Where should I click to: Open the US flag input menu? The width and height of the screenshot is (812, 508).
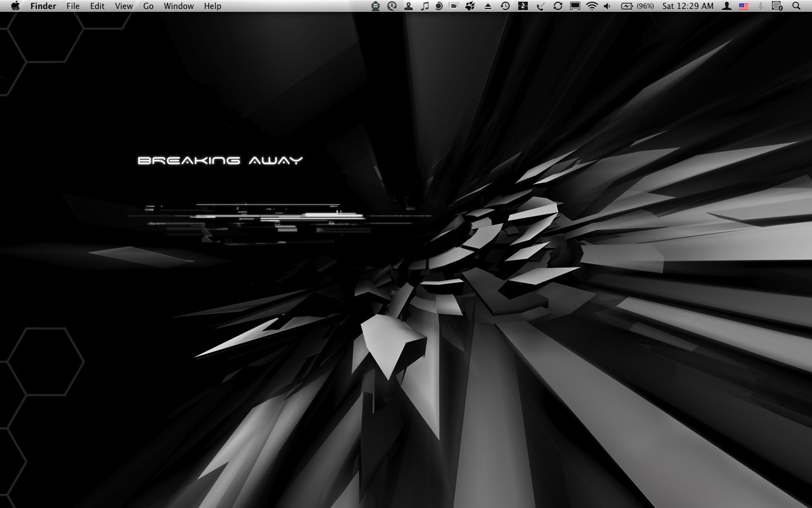[744, 6]
